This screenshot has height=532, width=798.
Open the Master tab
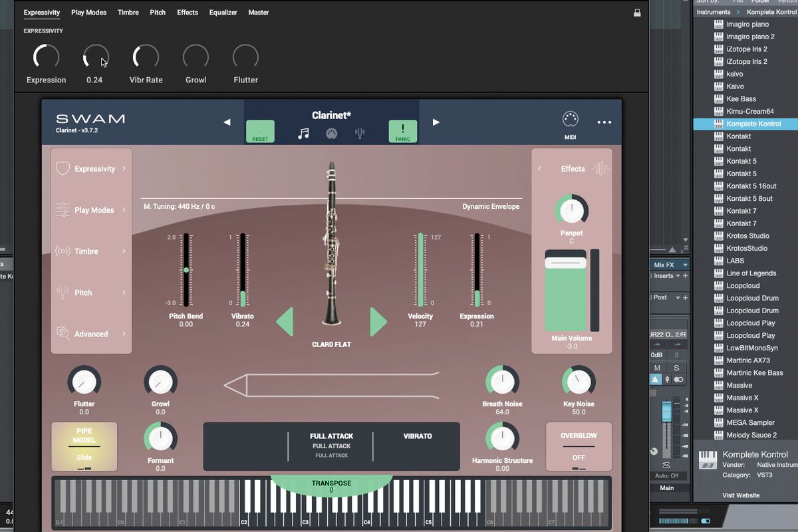(x=258, y=12)
